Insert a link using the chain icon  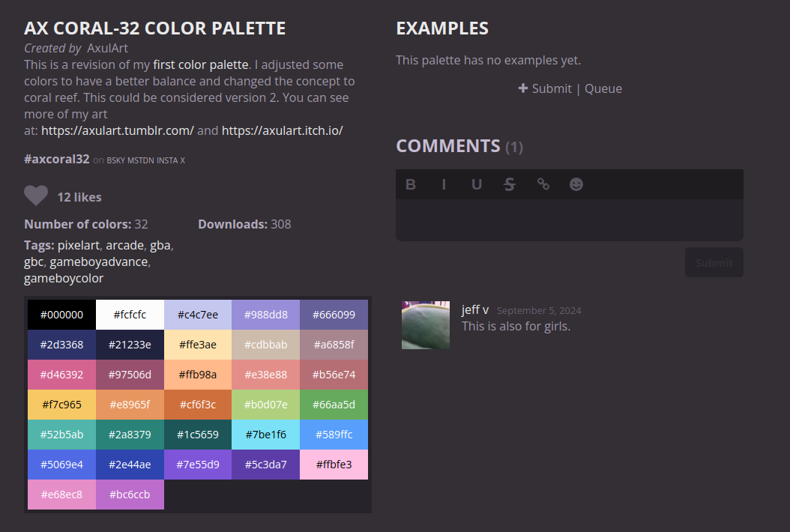[x=543, y=184]
